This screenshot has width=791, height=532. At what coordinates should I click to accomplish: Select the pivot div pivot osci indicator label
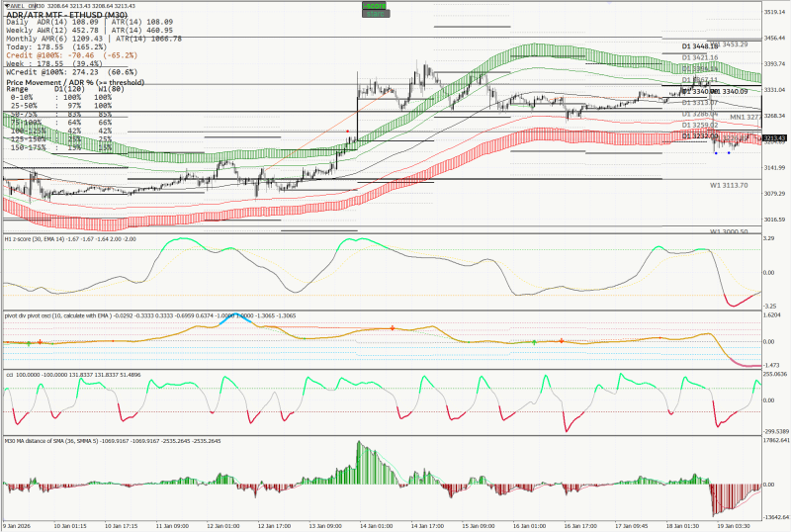click(x=150, y=315)
